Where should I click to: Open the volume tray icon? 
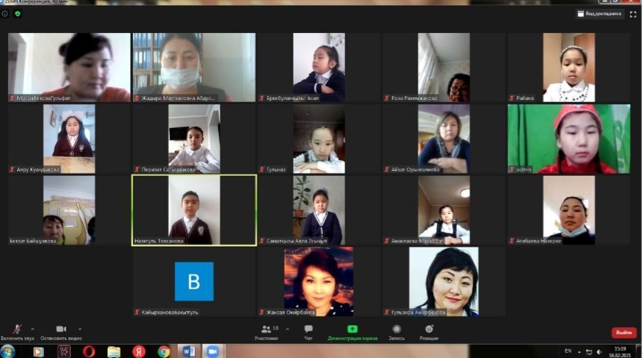pyautogui.click(x=599, y=352)
